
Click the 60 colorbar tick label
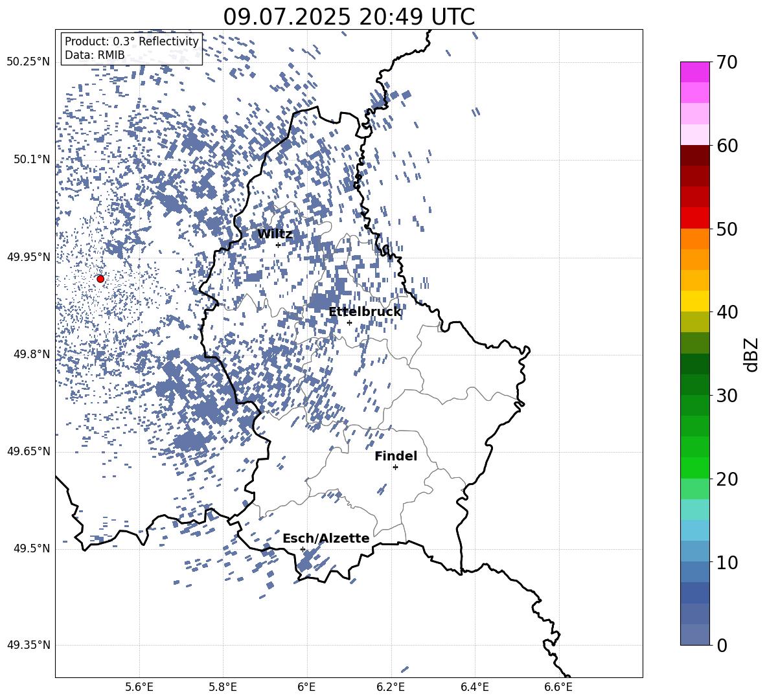(727, 146)
